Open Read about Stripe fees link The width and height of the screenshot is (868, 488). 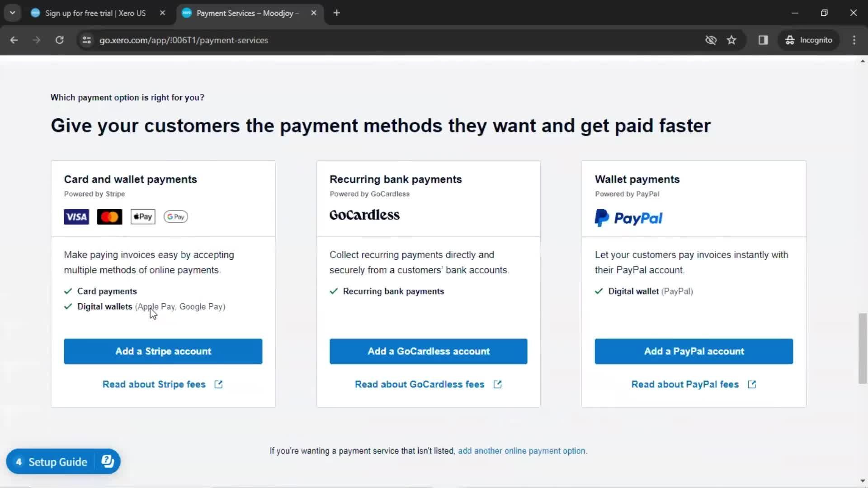tap(154, 384)
